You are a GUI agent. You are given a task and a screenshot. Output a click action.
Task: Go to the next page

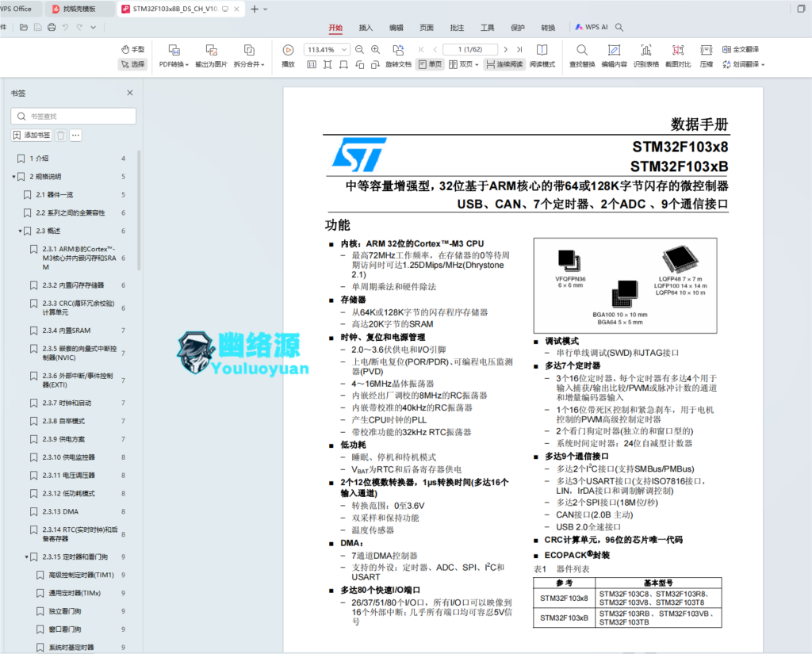click(505, 50)
